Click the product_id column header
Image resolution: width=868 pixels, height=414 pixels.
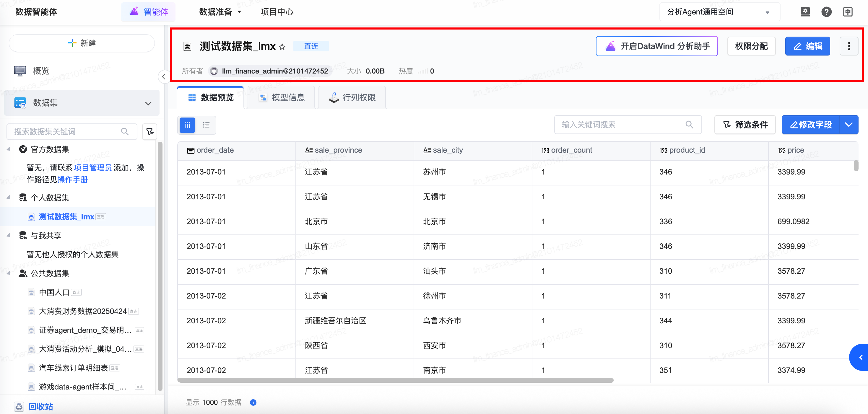click(709, 150)
